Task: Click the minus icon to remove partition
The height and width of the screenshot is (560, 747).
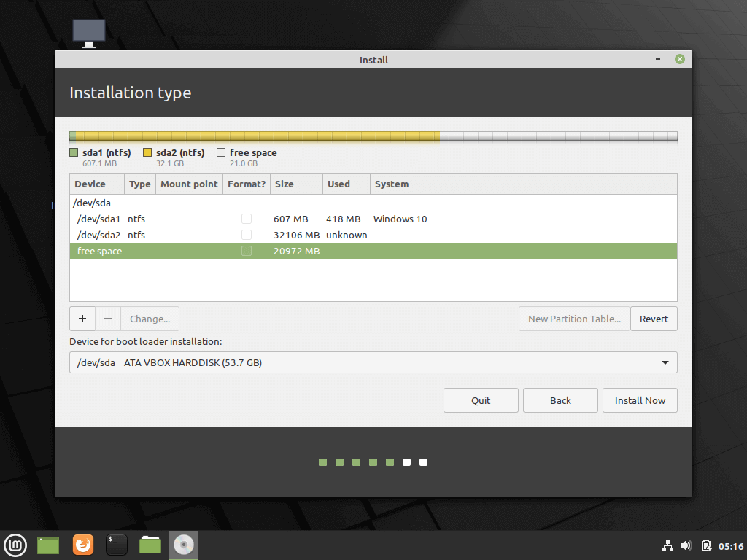Action: pos(108,319)
